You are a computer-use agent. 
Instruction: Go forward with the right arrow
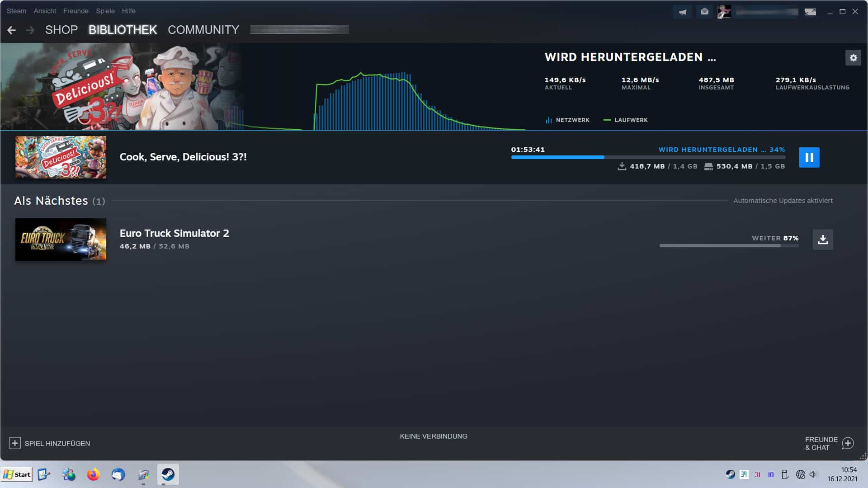click(x=30, y=30)
